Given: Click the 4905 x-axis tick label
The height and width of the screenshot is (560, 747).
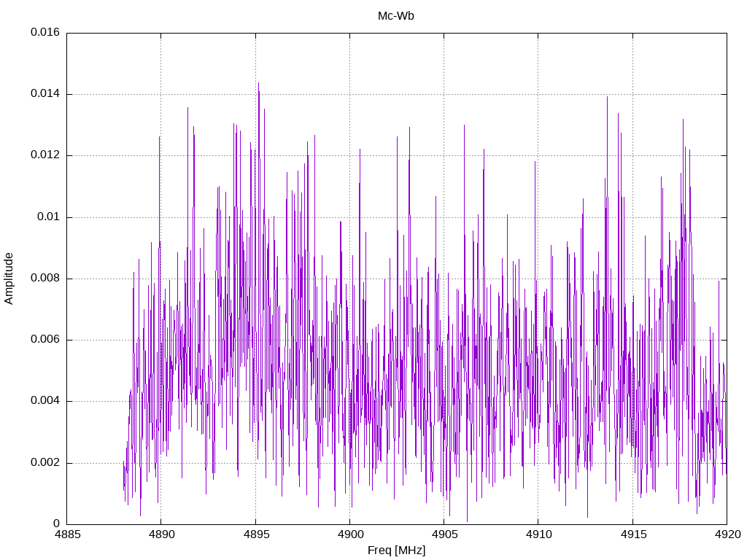Looking at the screenshot, I should [x=444, y=534].
